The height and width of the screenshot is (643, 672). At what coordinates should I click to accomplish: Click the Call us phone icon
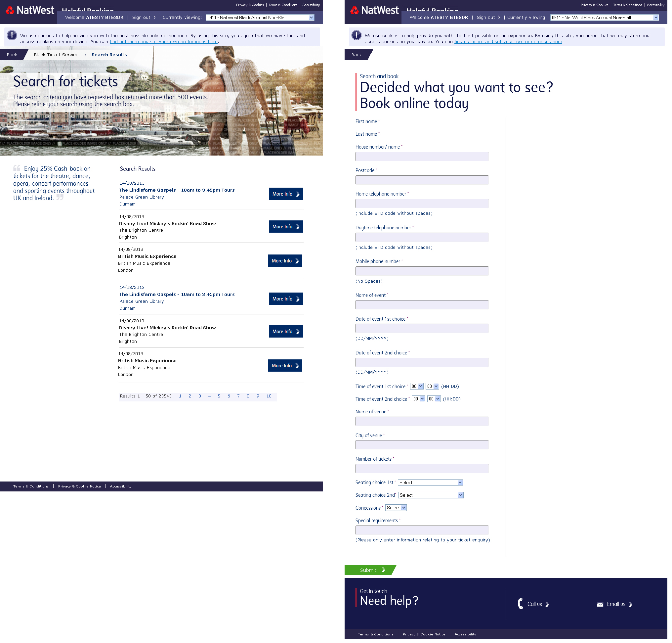point(520,604)
